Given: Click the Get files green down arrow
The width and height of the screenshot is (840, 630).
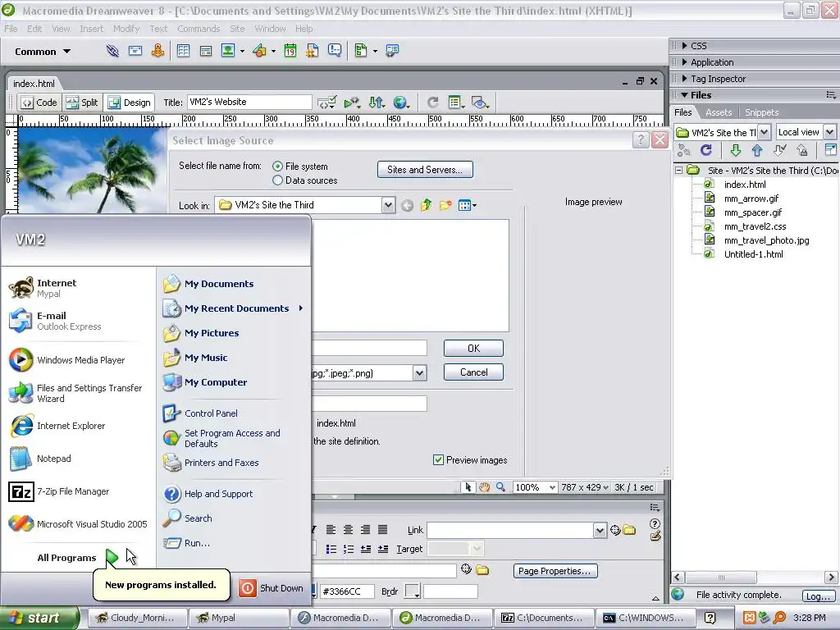Looking at the screenshot, I should (736, 151).
